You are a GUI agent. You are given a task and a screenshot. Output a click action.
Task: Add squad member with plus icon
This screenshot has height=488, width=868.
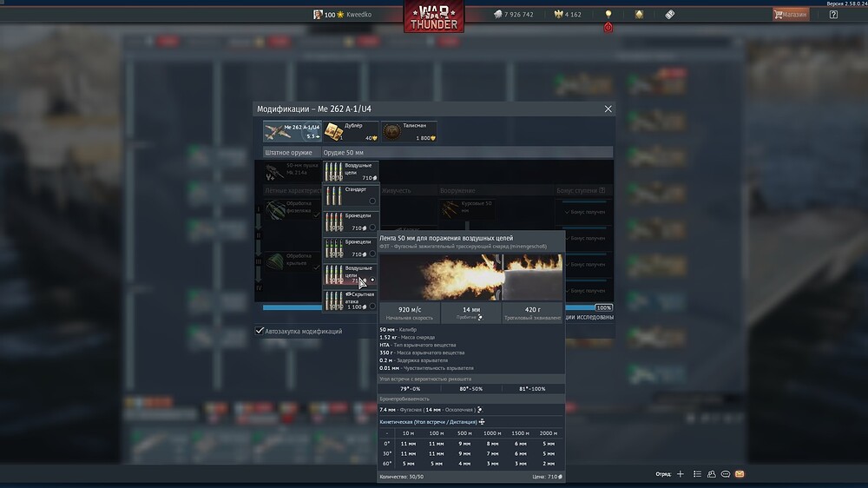pyautogui.click(x=681, y=474)
